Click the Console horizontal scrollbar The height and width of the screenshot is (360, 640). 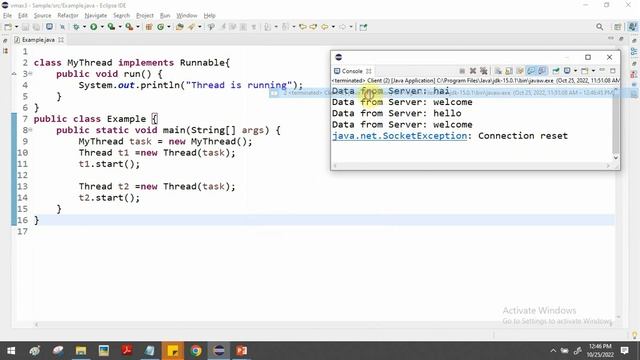pyautogui.click(x=471, y=166)
